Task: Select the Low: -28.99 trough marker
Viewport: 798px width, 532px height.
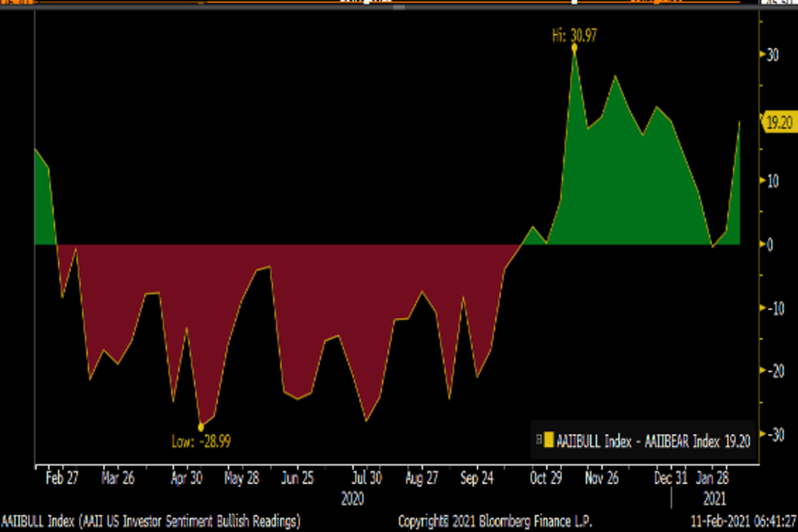Action: 201,428
